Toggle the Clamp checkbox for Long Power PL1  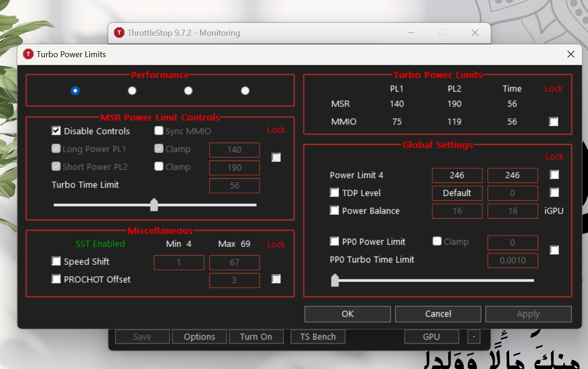159,149
